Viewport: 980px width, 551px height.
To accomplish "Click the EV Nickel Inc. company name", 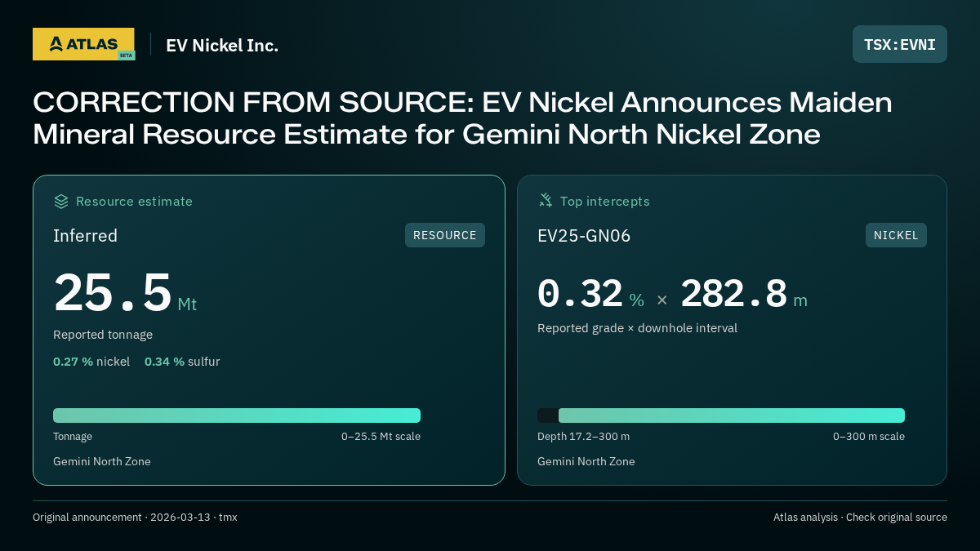I will point(222,46).
